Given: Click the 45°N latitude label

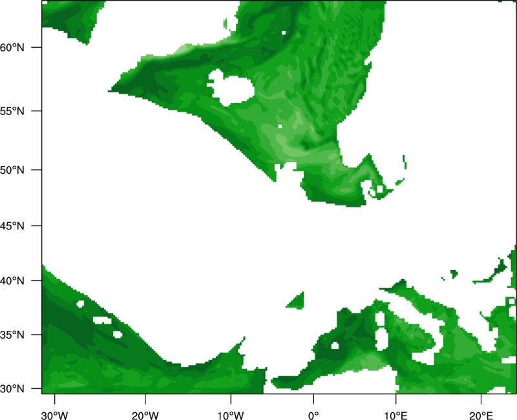Looking at the screenshot, I should point(12,226).
